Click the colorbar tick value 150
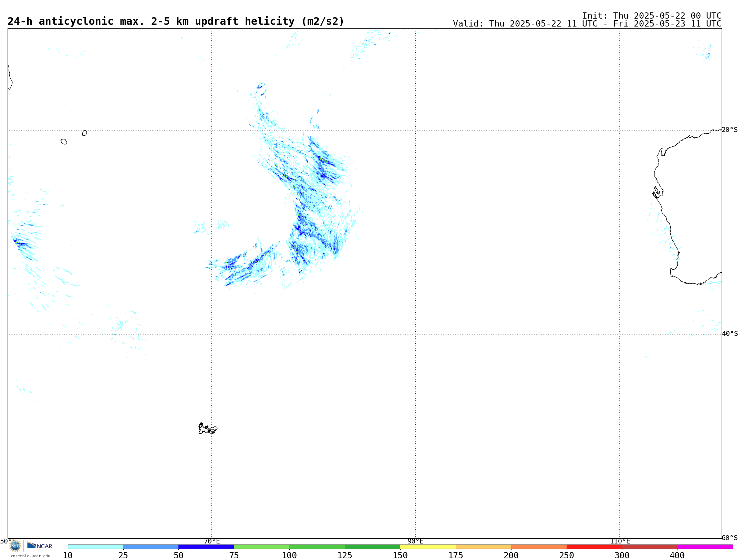The height and width of the screenshot is (560, 744). (401, 556)
